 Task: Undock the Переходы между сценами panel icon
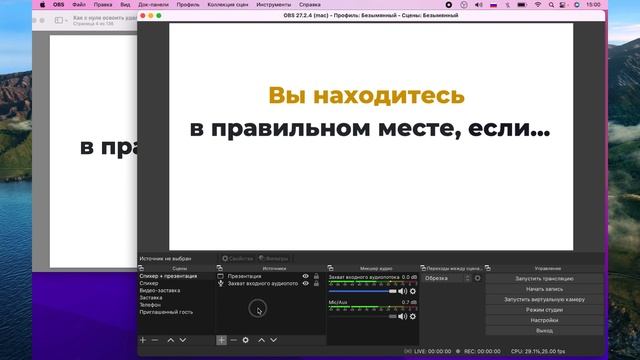pyautogui.click(x=423, y=268)
